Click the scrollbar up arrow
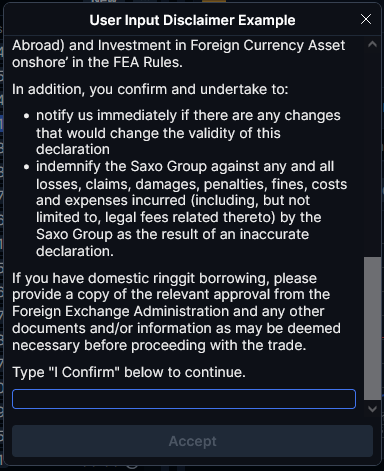 point(372,44)
